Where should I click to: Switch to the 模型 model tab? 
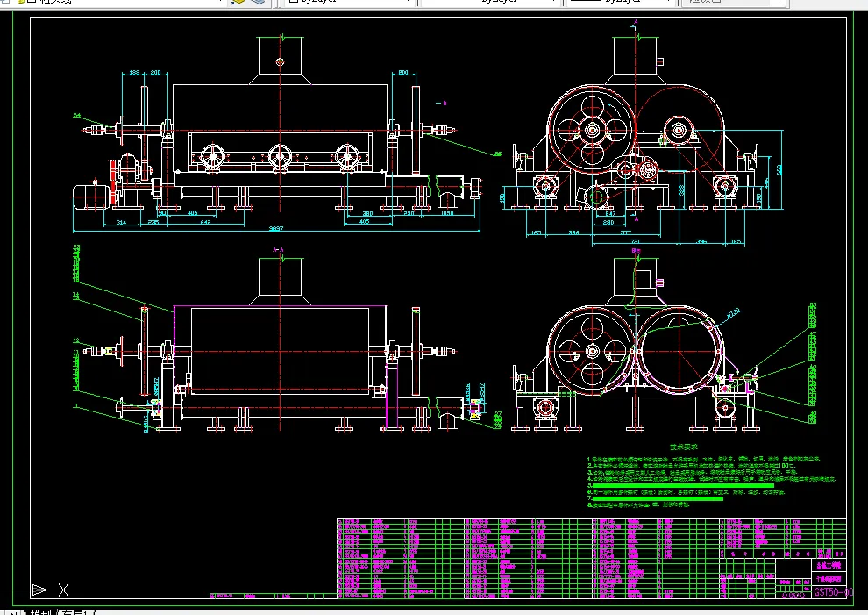[x=40, y=612]
